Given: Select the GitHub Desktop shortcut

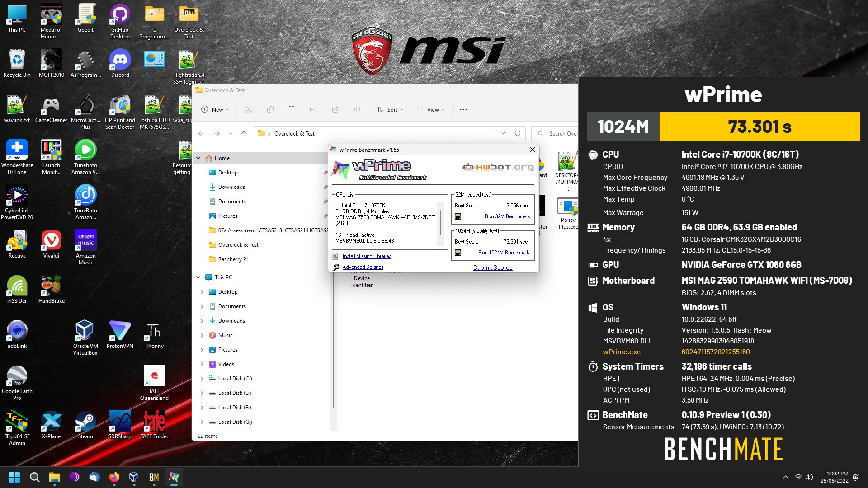Looking at the screenshot, I should (120, 22).
